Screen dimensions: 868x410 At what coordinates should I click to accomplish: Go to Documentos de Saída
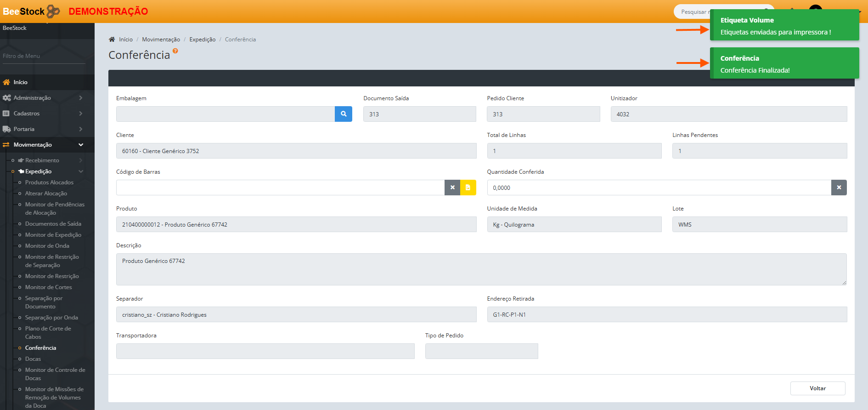[53, 224]
